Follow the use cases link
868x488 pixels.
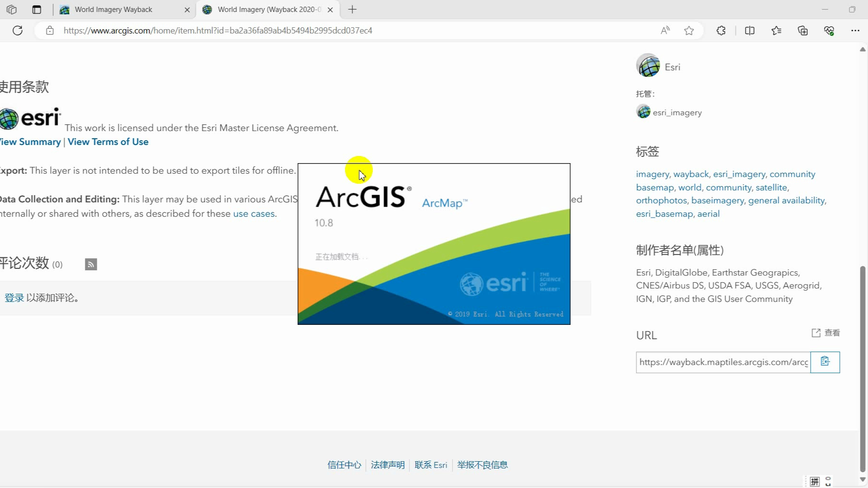(x=254, y=214)
